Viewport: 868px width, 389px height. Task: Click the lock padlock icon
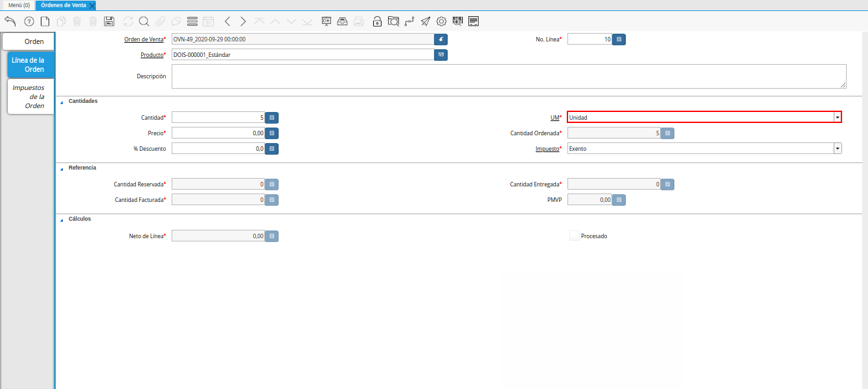[x=378, y=21]
